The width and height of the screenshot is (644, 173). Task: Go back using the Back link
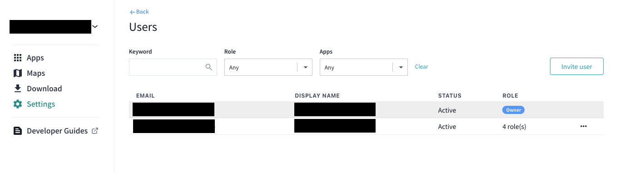[139, 12]
